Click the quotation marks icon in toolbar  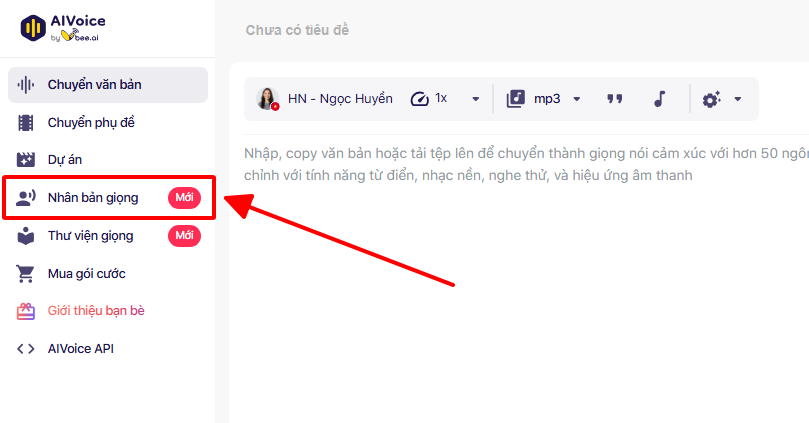[x=615, y=98]
